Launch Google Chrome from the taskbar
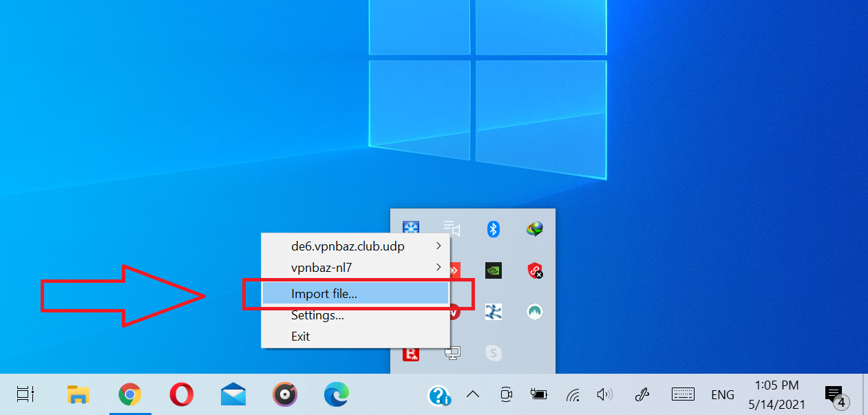This screenshot has width=868, height=415. (129, 394)
